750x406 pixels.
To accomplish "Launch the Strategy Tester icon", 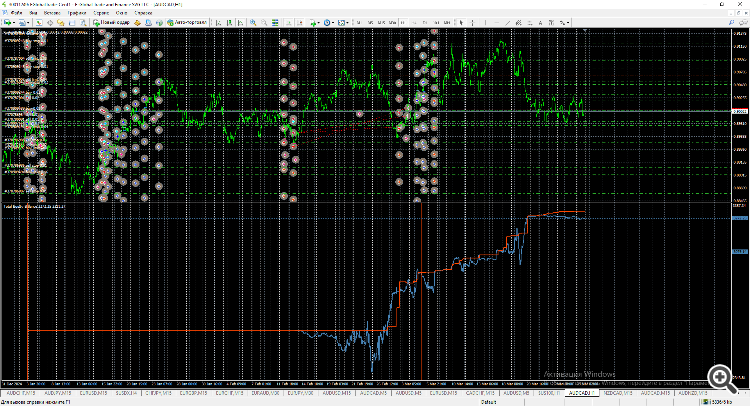I will [83, 22].
